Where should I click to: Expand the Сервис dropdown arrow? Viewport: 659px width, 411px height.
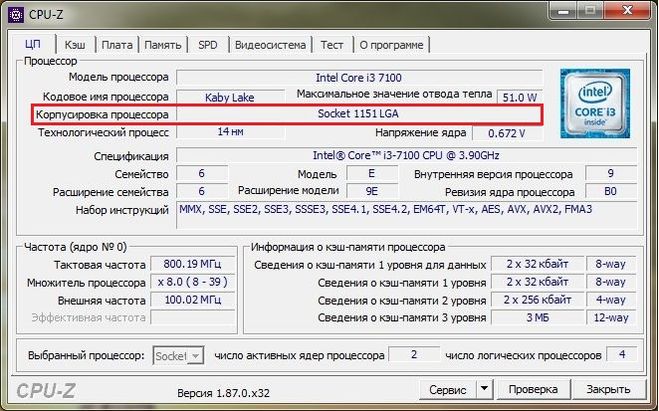[484, 390]
